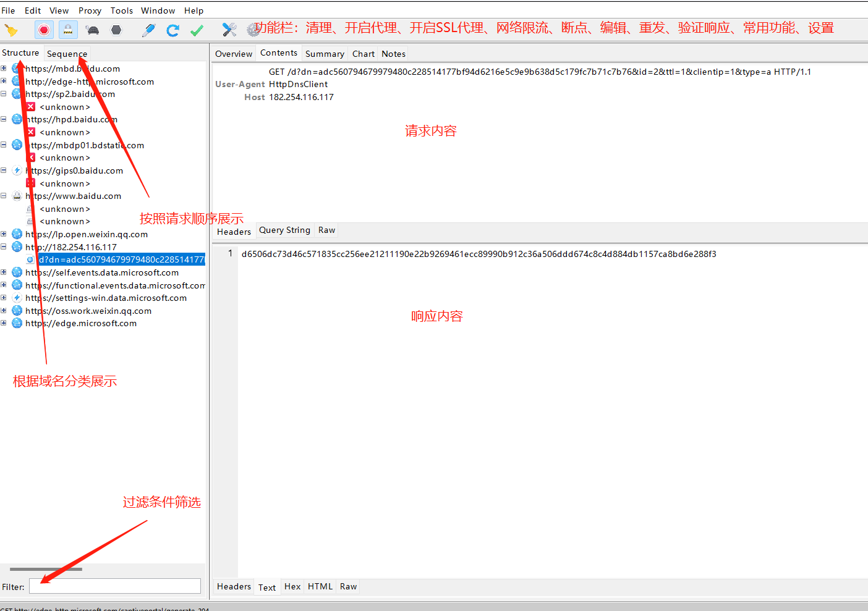Image resolution: width=868 pixels, height=611 pixels.
Task: Clear the session with the broom icon
Action: [x=11, y=30]
